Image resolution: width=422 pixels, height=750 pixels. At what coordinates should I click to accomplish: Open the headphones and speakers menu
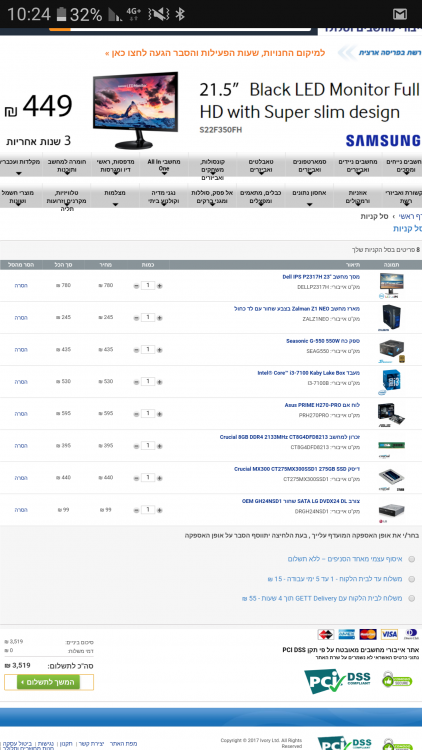coord(358,196)
